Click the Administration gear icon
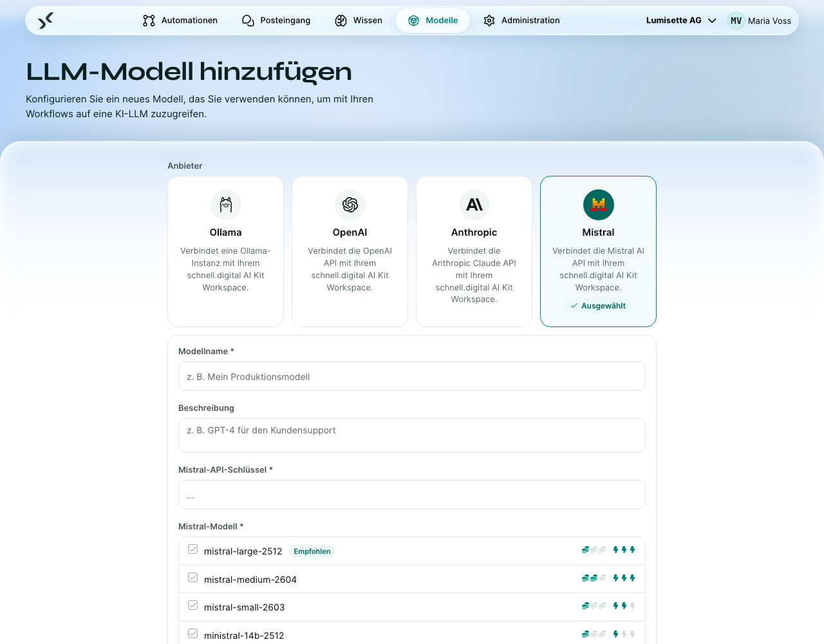The width and height of the screenshot is (824, 644). pyautogui.click(x=489, y=21)
